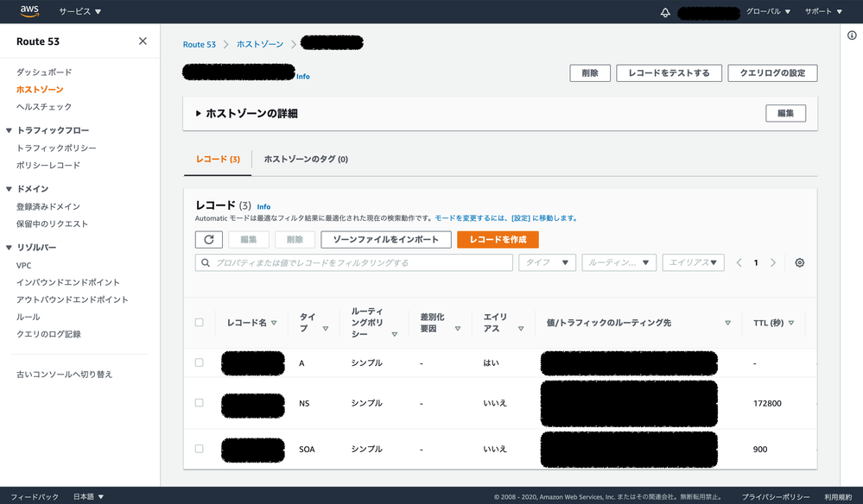Screen dimensions: 863x504
Task: Sort by 値/トラフィックのルーティング先 column arrow
Action: click(727, 323)
